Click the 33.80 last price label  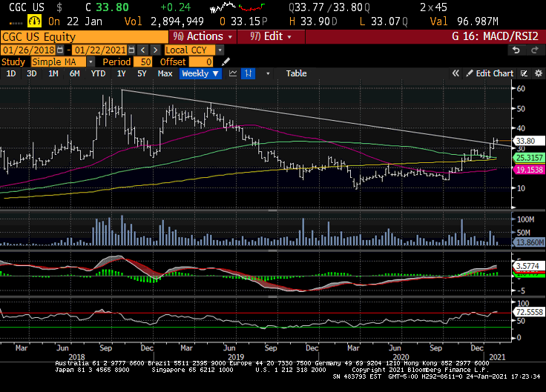click(529, 141)
